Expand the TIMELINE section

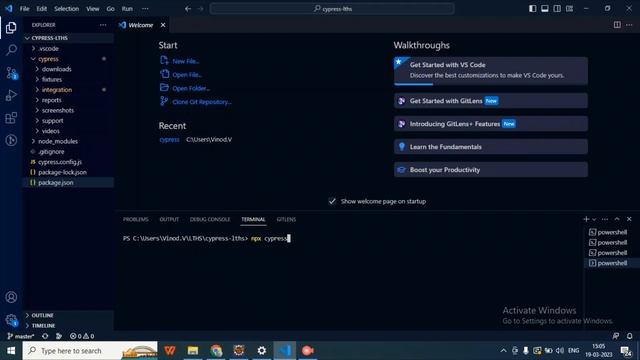(x=68, y=326)
